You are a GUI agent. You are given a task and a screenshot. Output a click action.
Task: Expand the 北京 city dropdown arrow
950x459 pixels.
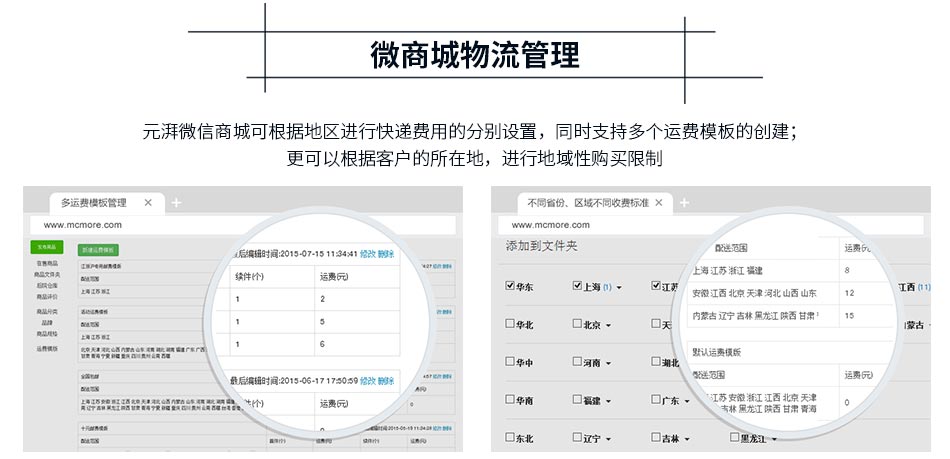click(608, 326)
